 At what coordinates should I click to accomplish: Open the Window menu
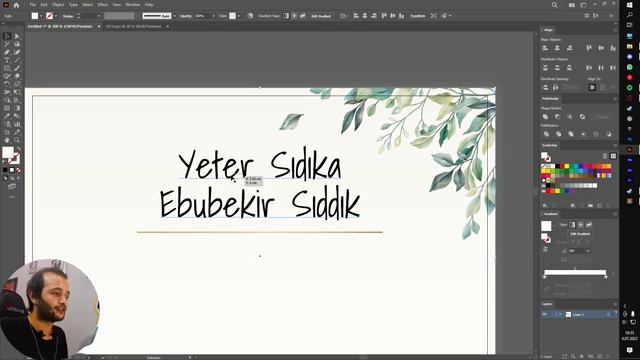[x=133, y=5]
